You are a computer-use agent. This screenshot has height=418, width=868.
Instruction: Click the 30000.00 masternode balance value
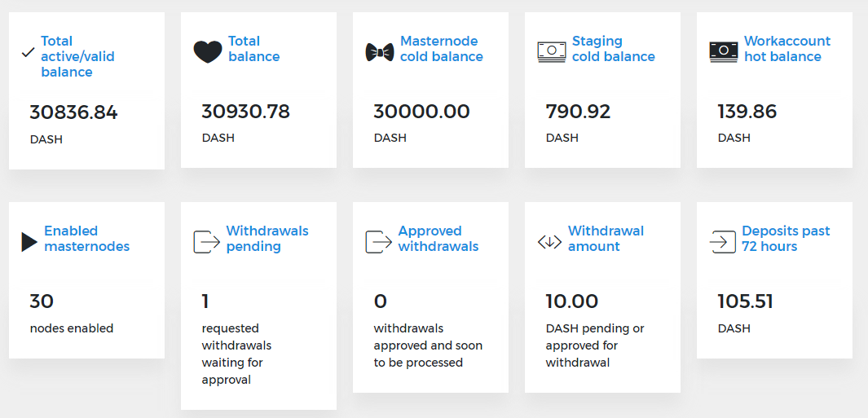(421, 112)
